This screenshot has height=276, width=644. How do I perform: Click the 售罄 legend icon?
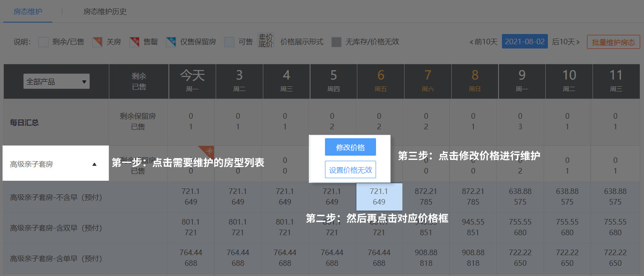pos(134,42)
